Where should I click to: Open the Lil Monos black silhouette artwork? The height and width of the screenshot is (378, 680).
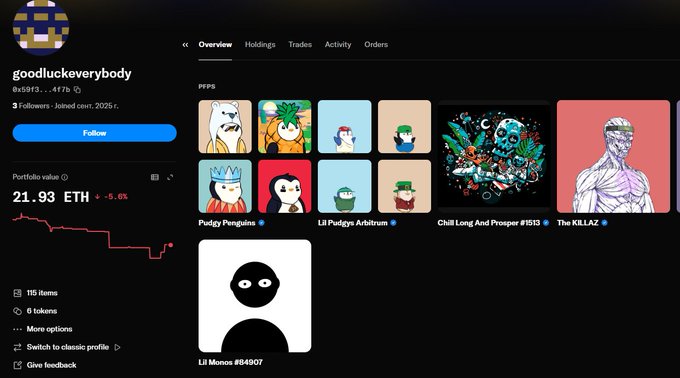(255, 296)
